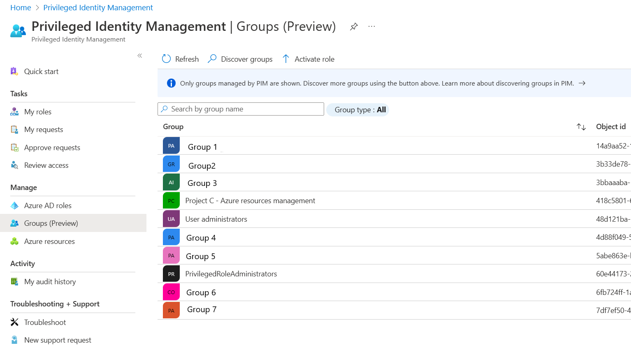Open My audit history menu item

click(50, 282)
